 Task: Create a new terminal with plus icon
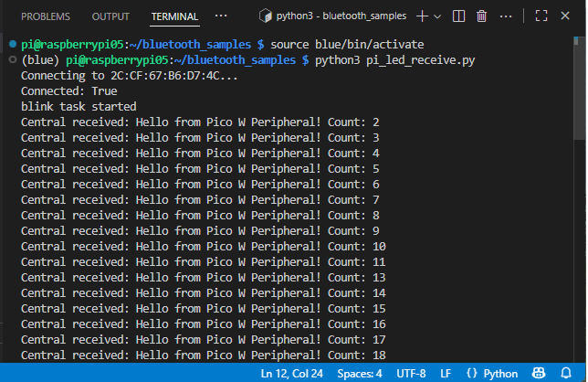(422, 16)
